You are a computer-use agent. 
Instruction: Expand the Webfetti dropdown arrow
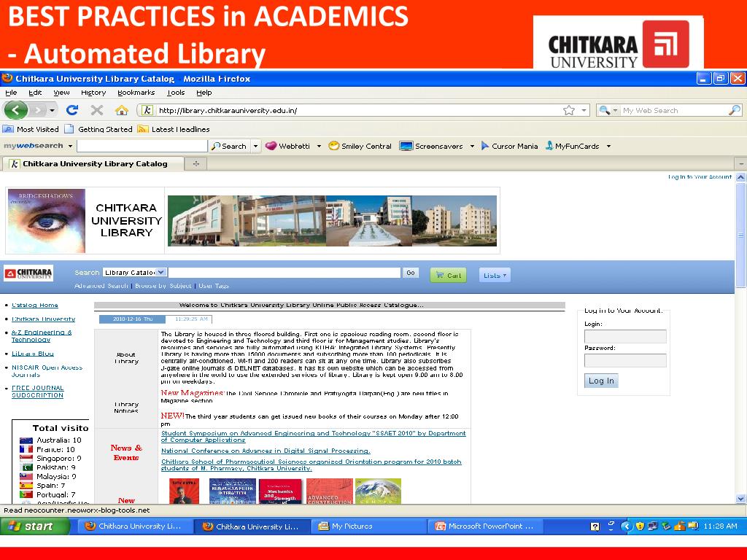pyautogui.click(x=319, y=146)
